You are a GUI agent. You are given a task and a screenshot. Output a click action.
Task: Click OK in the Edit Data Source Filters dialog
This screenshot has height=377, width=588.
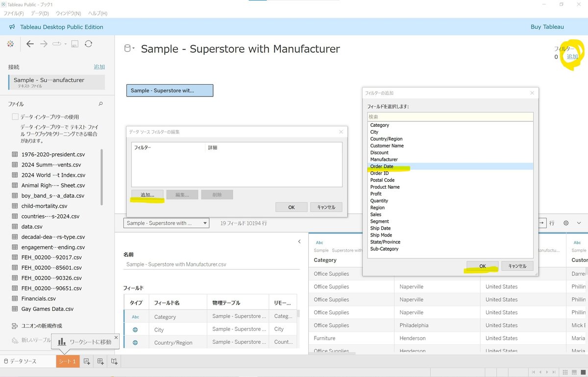click(x=292, y=207)
